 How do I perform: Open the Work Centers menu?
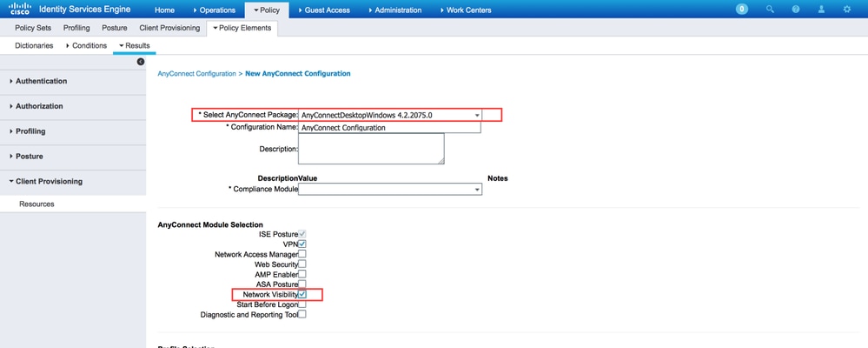click(x=465, y=10)
